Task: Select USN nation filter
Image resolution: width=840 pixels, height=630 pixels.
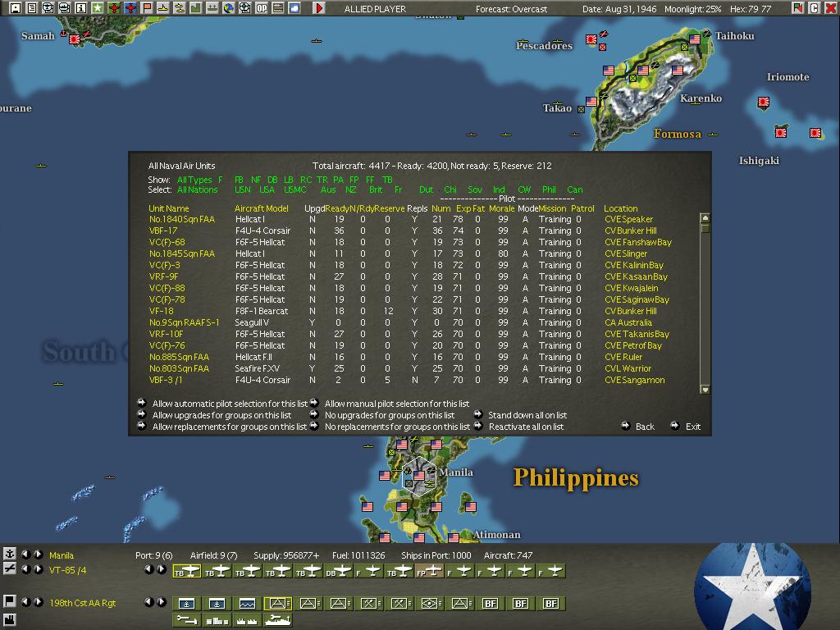Action: [242, 189]
